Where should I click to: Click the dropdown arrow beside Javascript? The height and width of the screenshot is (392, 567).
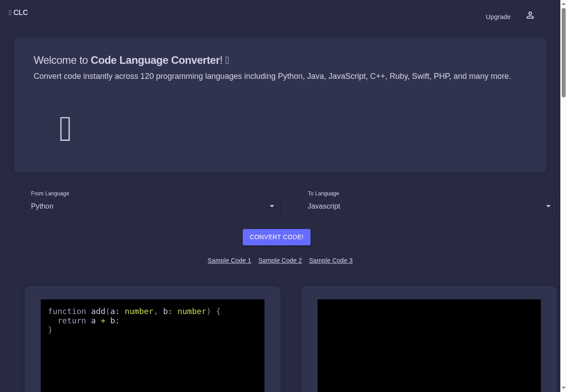click(548, 206)
